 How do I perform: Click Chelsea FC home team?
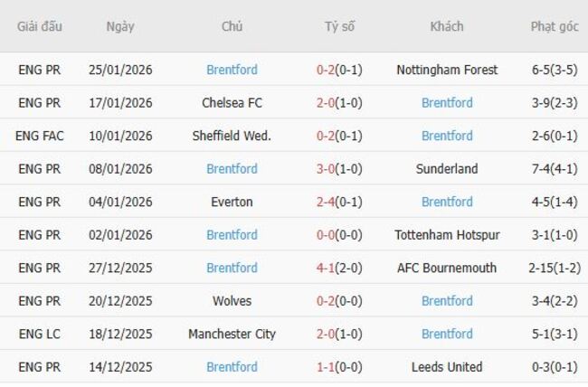click(232, 103)
